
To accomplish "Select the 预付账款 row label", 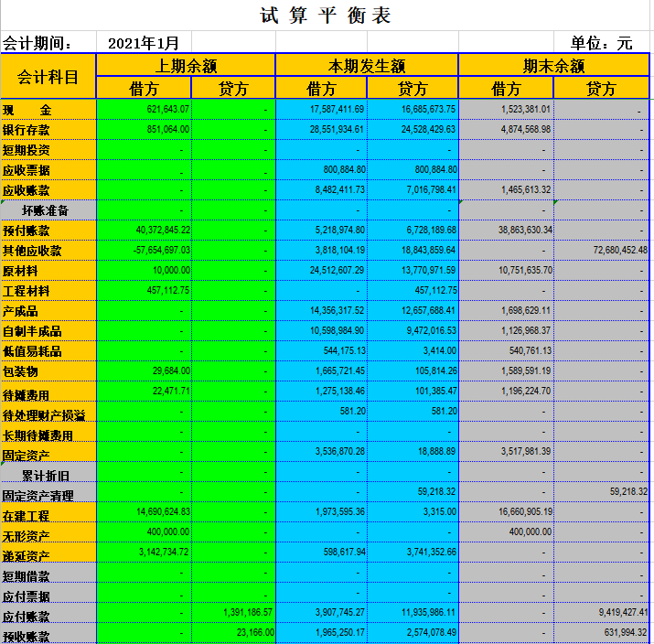I will pyautogui.click(x=48, y=231).
